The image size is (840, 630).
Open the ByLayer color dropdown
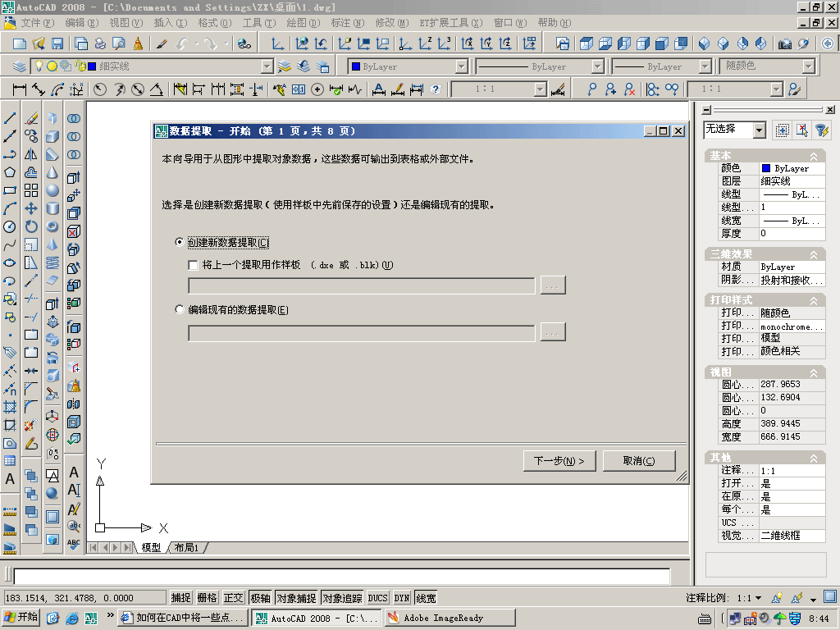(461, 66)
